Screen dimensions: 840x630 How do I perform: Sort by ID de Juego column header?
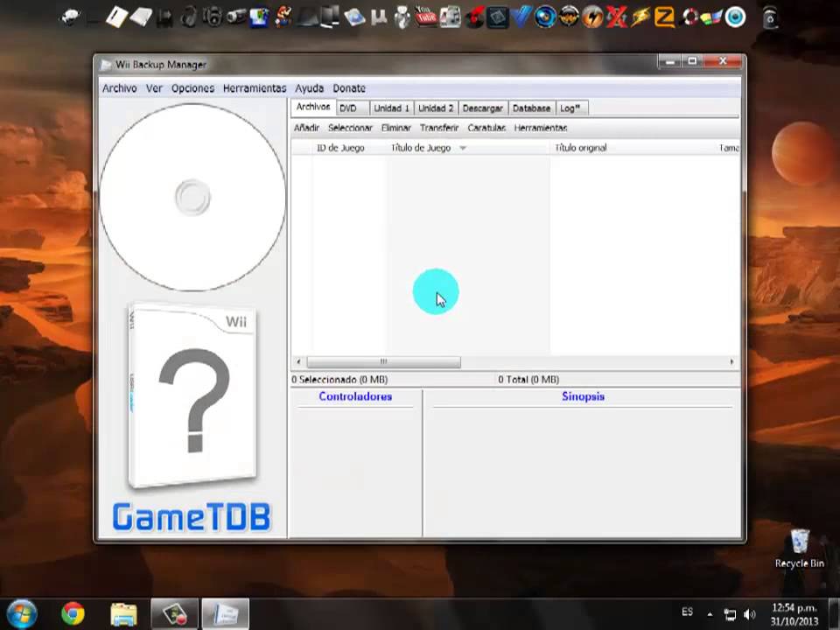[340, 148]
